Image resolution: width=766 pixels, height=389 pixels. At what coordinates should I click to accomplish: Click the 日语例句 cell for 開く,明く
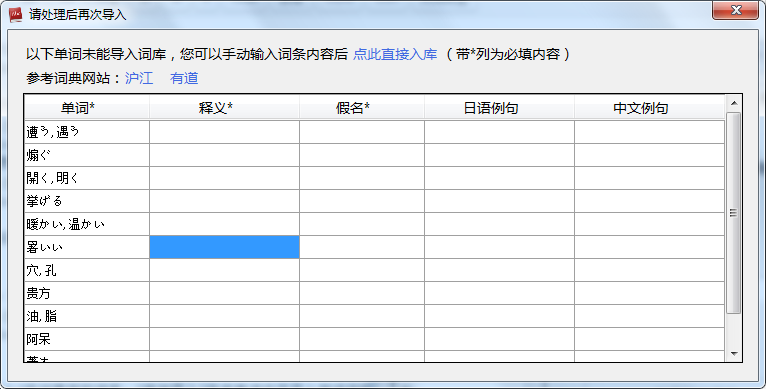point(500,178)
